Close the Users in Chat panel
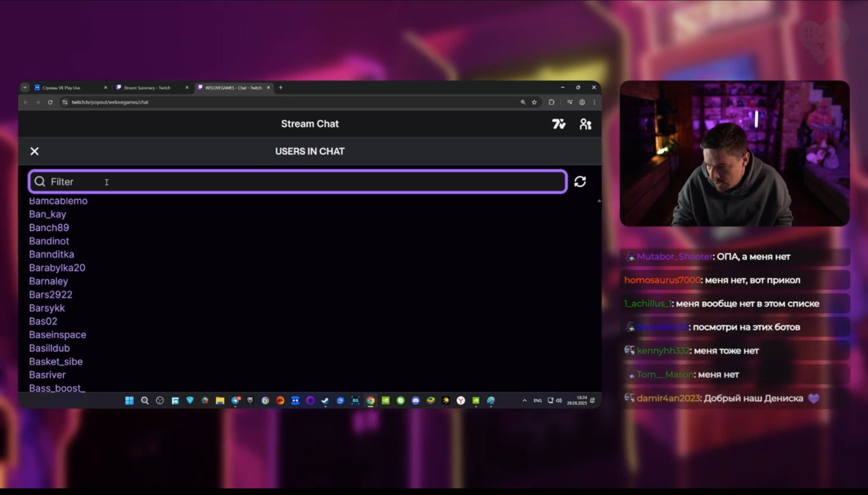 [34, 151]
